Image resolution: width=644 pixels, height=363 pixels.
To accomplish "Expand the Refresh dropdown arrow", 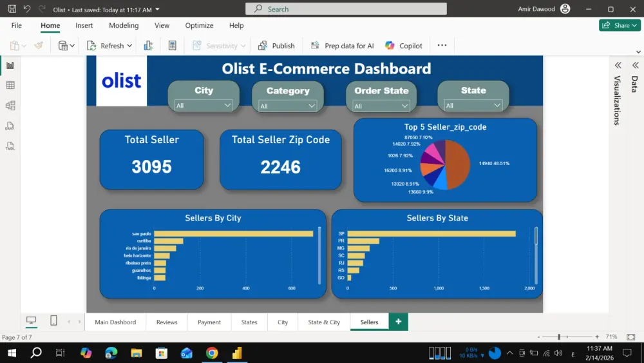I will point(129,46).
